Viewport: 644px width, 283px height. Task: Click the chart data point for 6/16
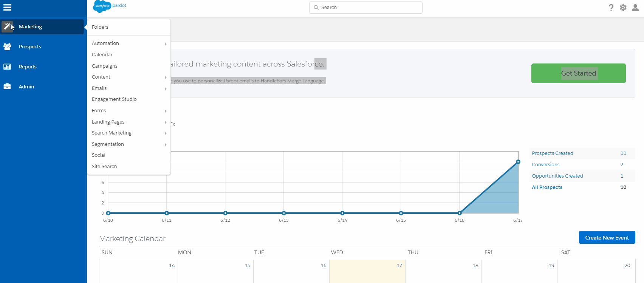click(x=460, y=213)
